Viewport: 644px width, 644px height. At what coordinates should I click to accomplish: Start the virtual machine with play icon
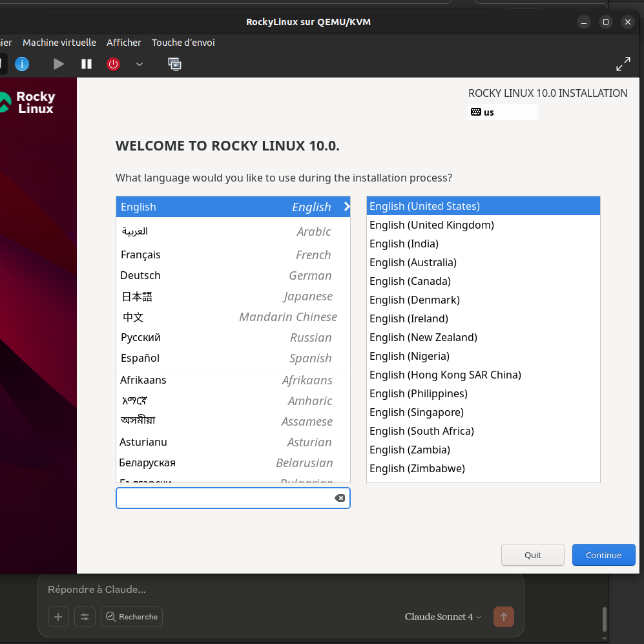[x=59, y=64]
